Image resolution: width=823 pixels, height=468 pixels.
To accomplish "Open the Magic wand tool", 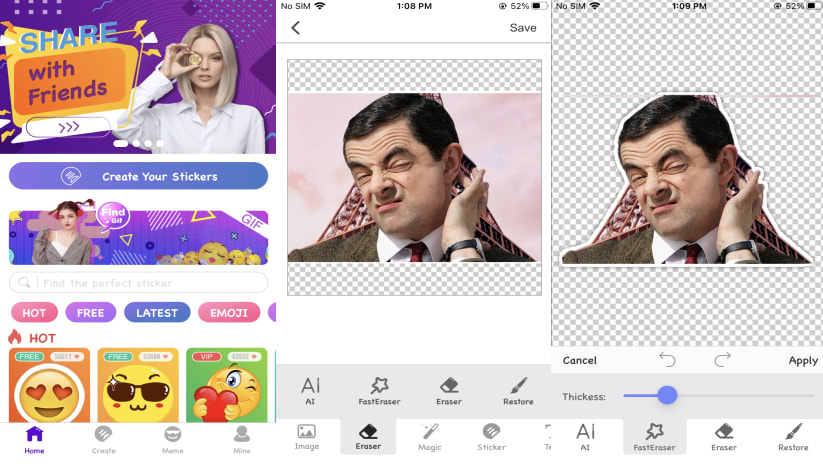I will click(430, 437).
